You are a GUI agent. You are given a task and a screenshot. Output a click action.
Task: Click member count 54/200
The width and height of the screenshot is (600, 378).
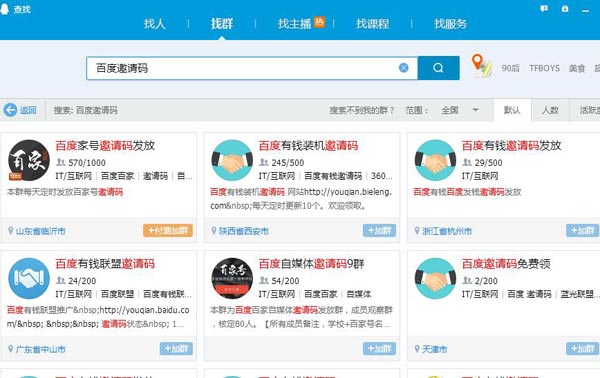click(285, 281)
